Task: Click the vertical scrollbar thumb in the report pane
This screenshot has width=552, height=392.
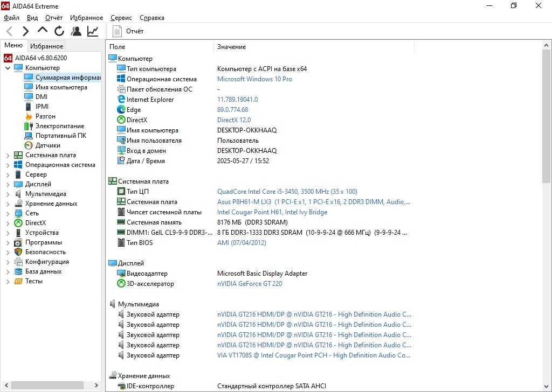Action: click(x=547, y=116)
